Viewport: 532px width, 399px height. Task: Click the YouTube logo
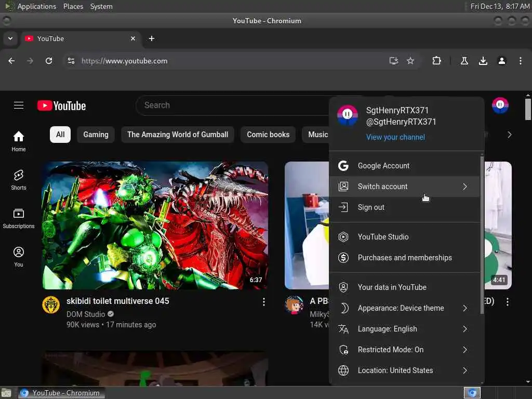tap(61, 105)
